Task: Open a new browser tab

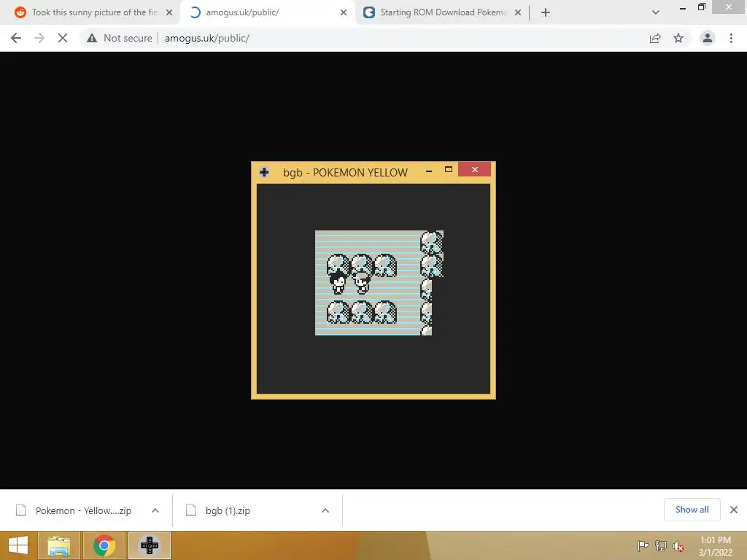Action: tap(546, 12)
